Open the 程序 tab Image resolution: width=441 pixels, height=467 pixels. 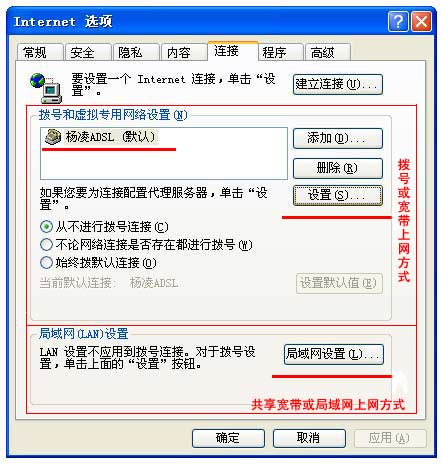coord(280,52)
